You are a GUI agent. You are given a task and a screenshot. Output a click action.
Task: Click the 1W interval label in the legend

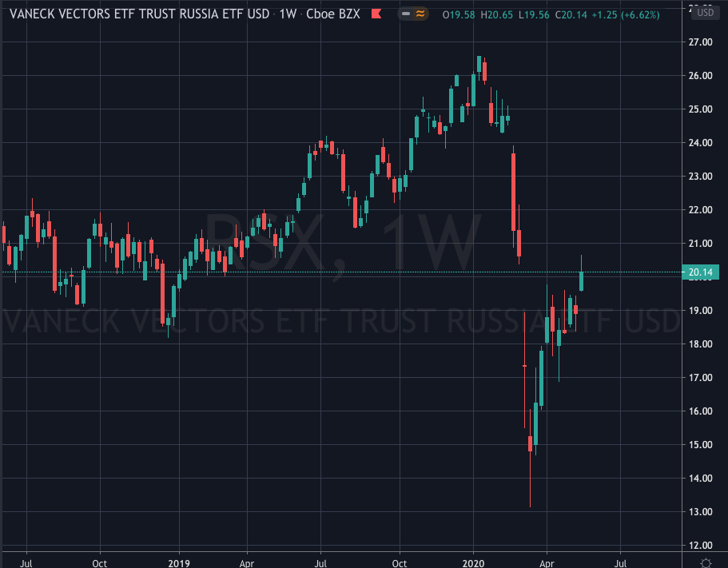[288, 14]
